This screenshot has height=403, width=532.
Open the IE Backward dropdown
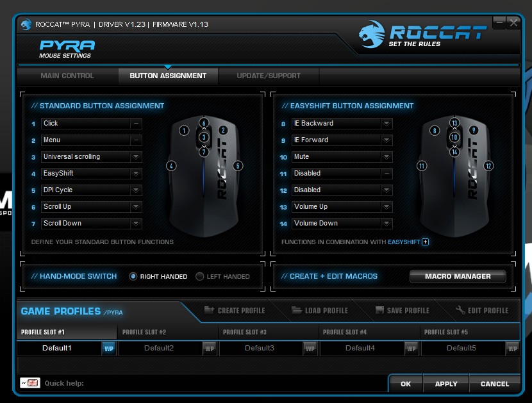(386, 124)
